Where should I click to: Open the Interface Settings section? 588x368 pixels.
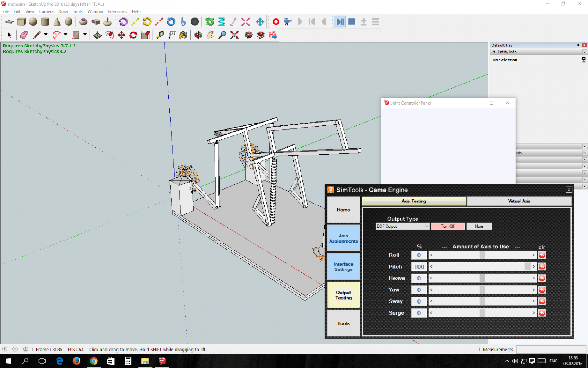point(344,267)
